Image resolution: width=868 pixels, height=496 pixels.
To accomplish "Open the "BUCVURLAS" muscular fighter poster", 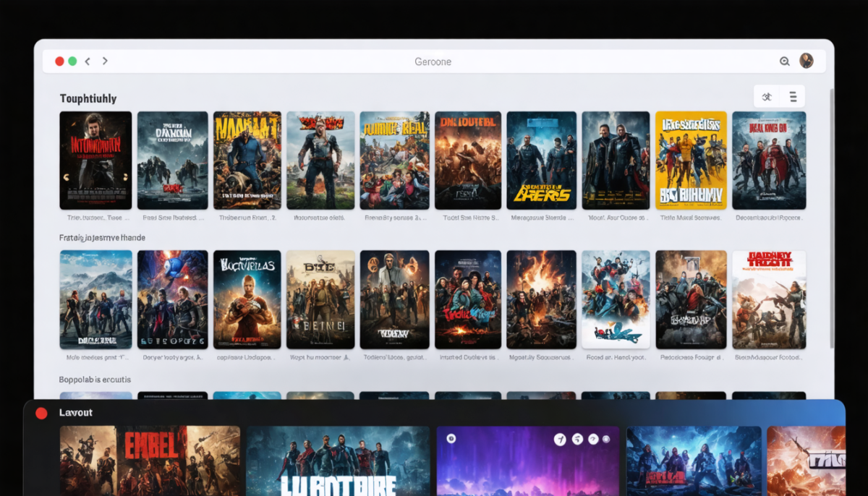I will (247, 299).
